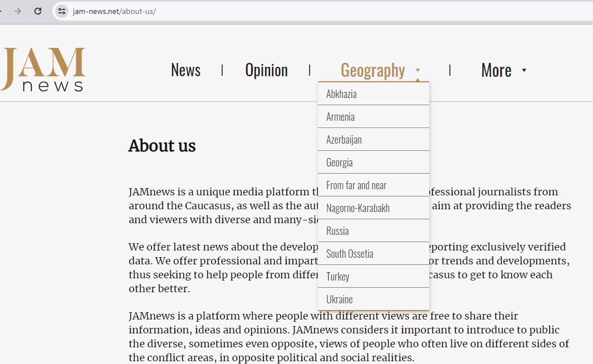Choose Georgia in the dropdown list
The image size is (593, 364).
tap(339, 163)
